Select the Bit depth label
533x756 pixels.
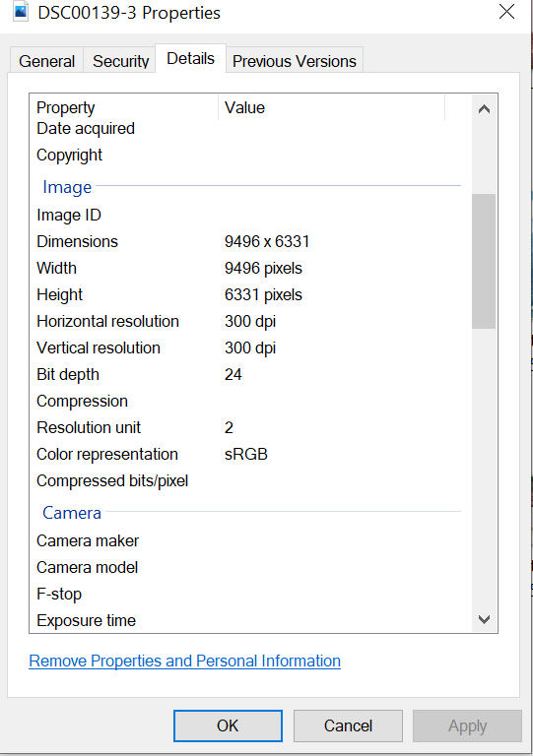[x=68, y=374]
